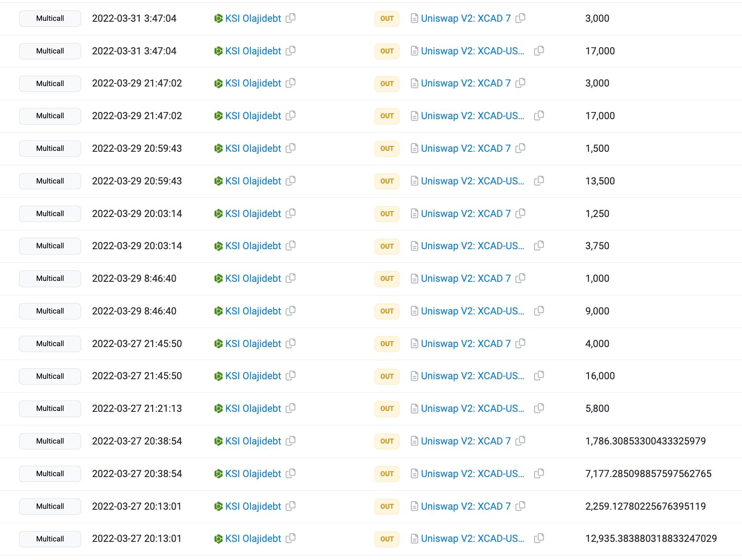Screen dimensions: 742x560
Task: Copy XCAD-US address in 9,000 row
Action: click(x=539, y=311)
